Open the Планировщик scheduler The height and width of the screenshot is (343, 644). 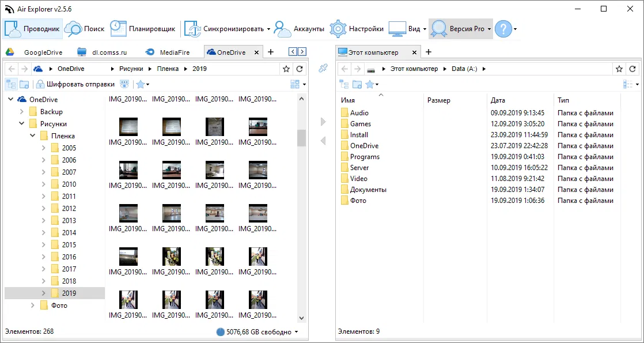click(x=143, y=29)
